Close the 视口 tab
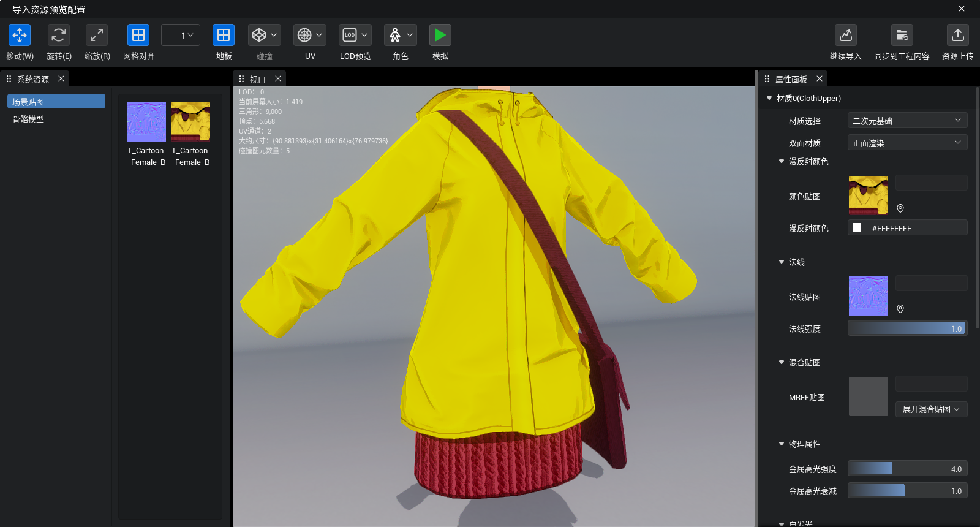The height and width of the screenshot is (527, 980). click(x=278, y=78)
